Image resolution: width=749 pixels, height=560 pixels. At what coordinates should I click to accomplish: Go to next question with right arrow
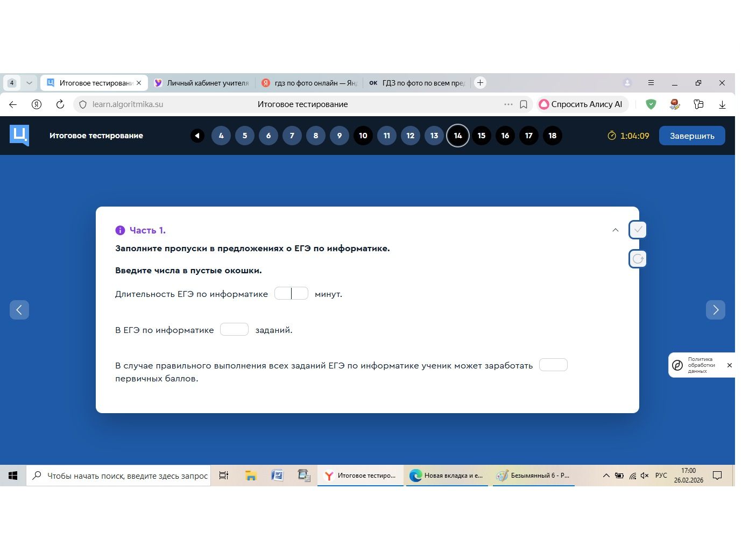tap(716, 309)
